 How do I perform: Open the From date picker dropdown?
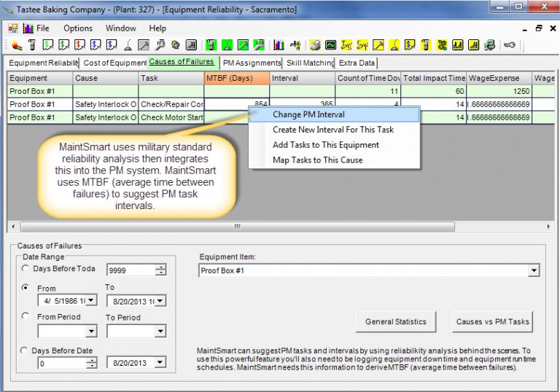coord(91,300)
